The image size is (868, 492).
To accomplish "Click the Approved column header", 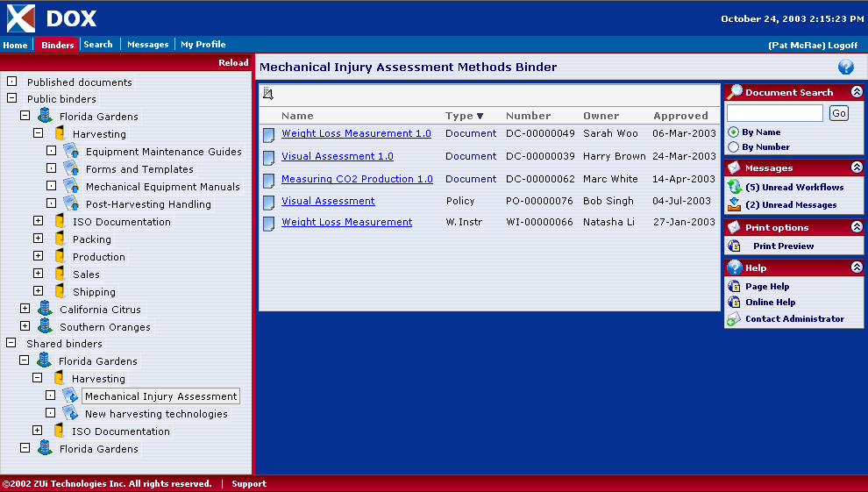I will 680,116.
